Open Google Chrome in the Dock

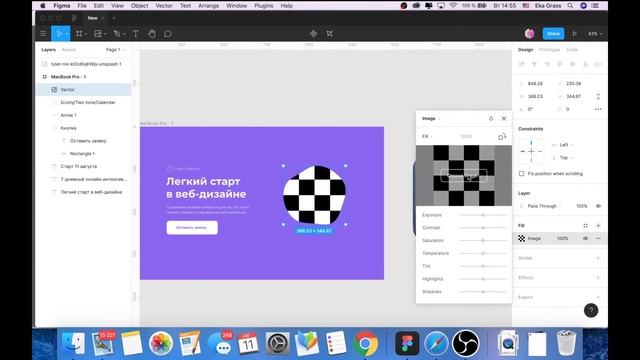tap(365, 343)
